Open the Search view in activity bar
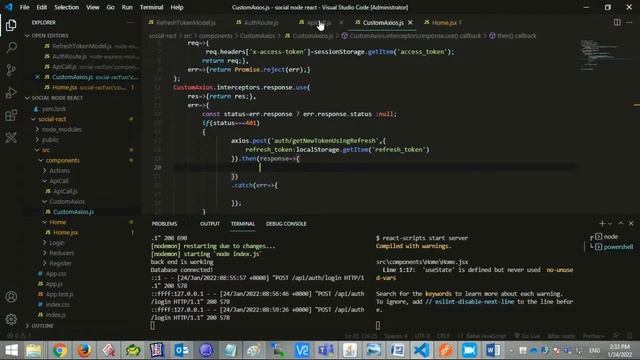Image resolution: width=640 pixels, height=360 pixels. coord(11,48)
